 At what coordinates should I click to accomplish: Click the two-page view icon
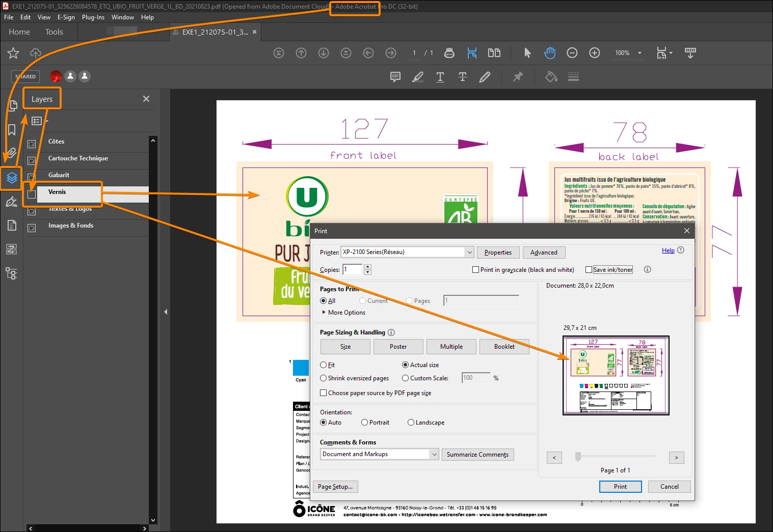pos(494,53)
